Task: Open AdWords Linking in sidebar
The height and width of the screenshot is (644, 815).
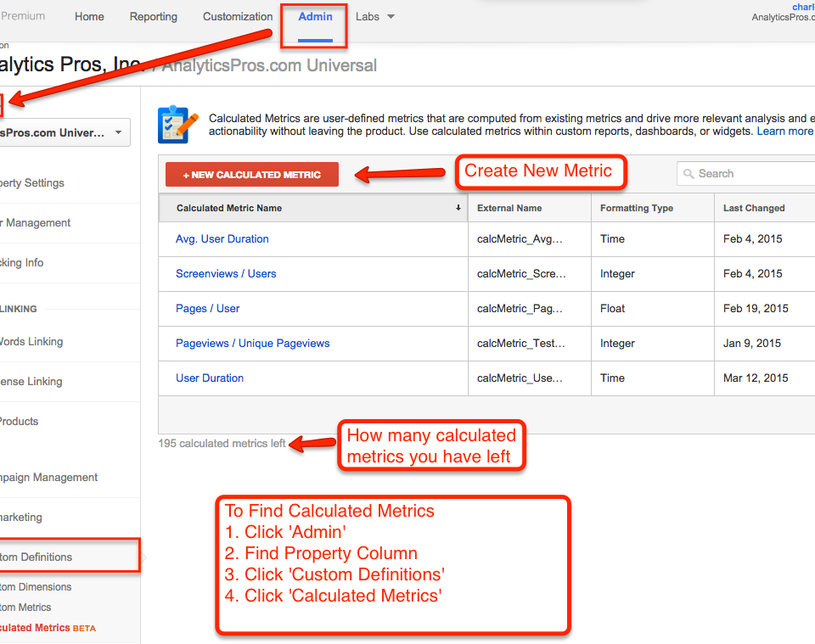Action: (31, 342)
